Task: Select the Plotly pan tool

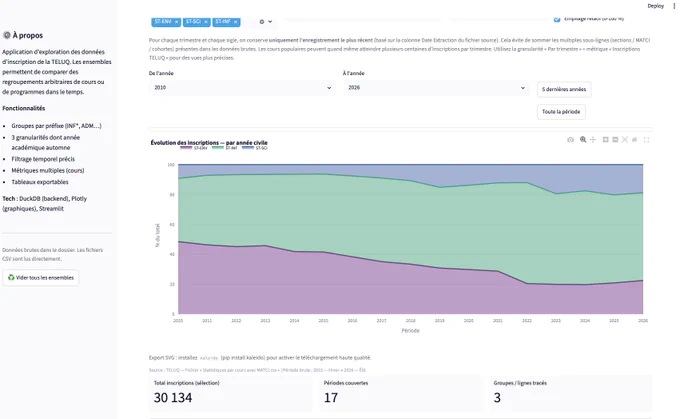Action: [x=593, y=140]
